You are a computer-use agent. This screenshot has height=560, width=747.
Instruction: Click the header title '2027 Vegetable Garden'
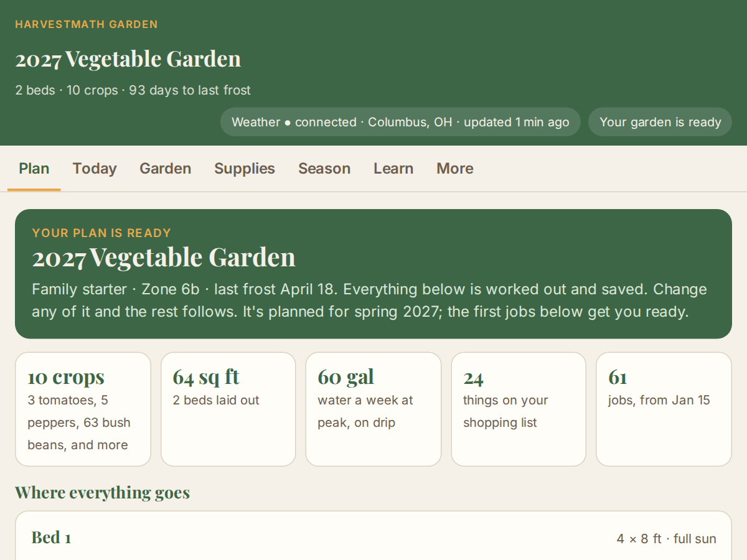pyautogui.click(x=128, y=59)
